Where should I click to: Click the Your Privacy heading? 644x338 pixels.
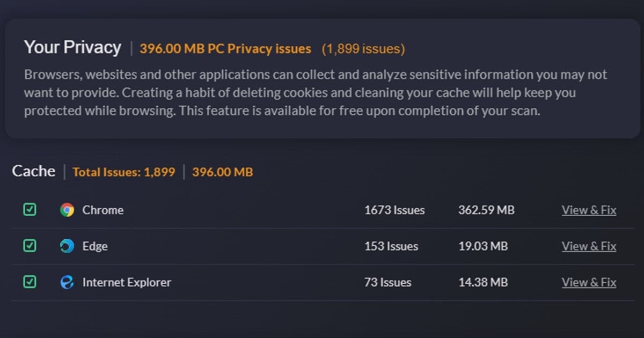72,47
